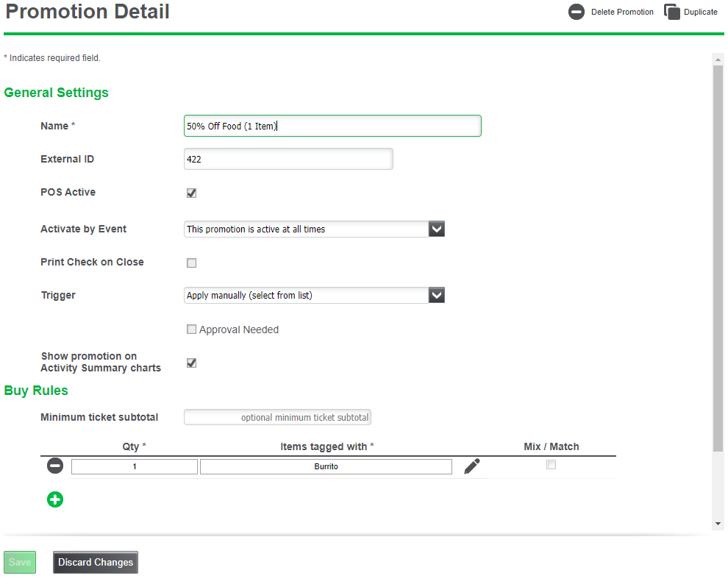The width and height of the screenshot is (728, 584).
Task: Click the Minimum ticket subtotal field
Action: [x=278, y=418]
